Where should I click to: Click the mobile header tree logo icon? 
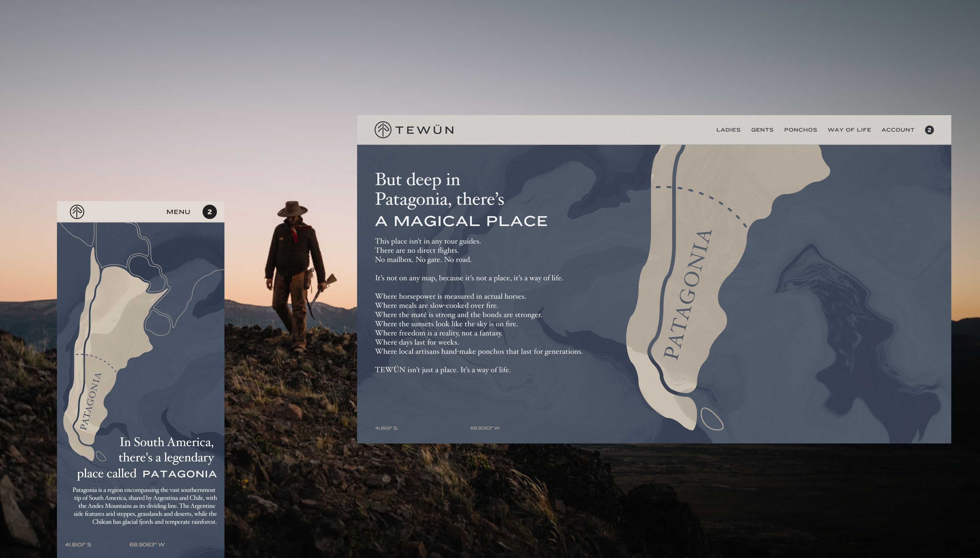77,212
